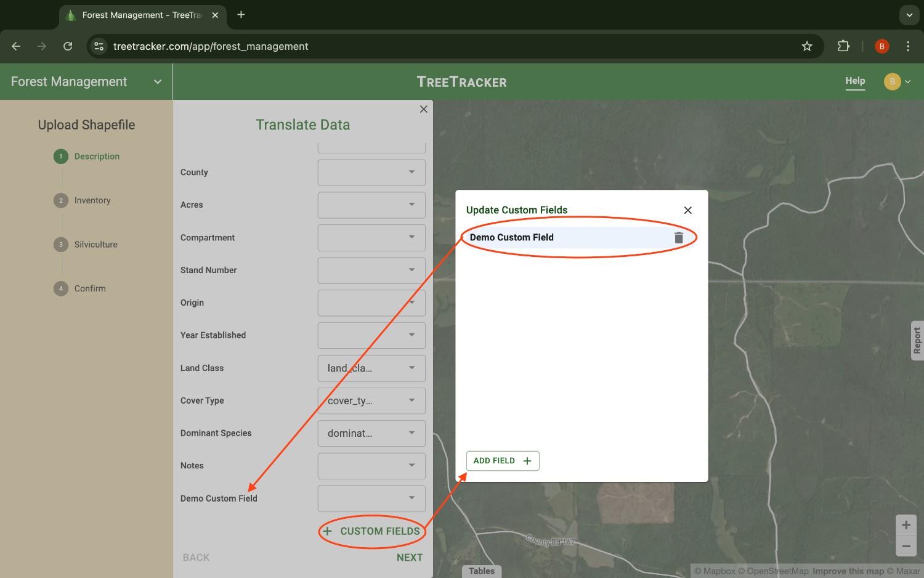The width and height of the screenshot is (924, 578).
Task: Bookmark the page via star icon
Action: click(807, 46)
